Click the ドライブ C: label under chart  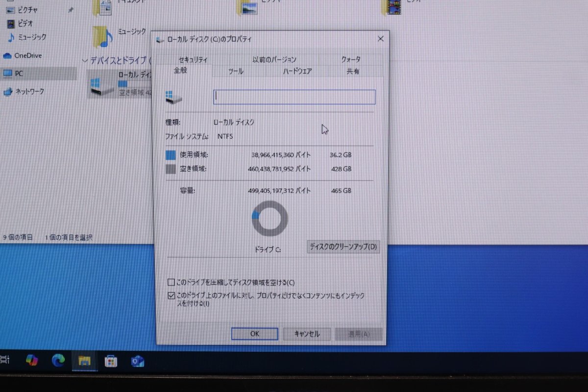point(268,250)
